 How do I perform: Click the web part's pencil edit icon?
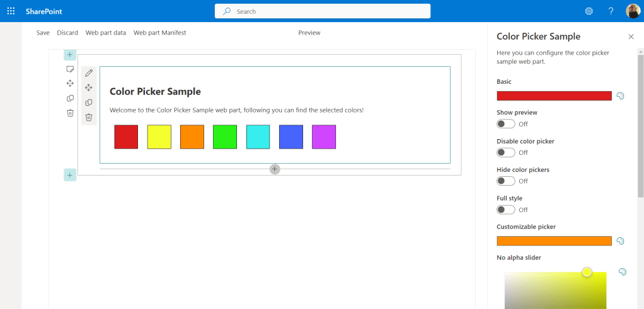point(89,73)
